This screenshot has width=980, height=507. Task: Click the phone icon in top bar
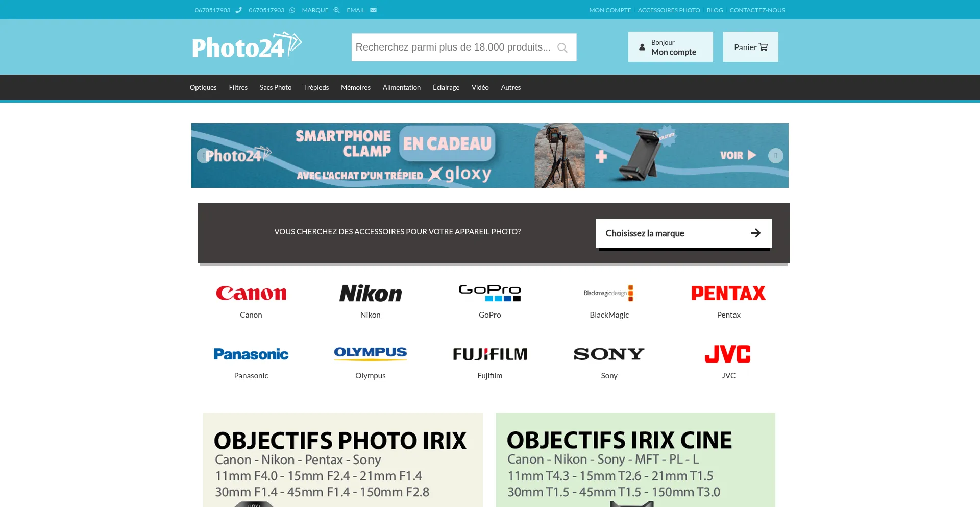238,10
